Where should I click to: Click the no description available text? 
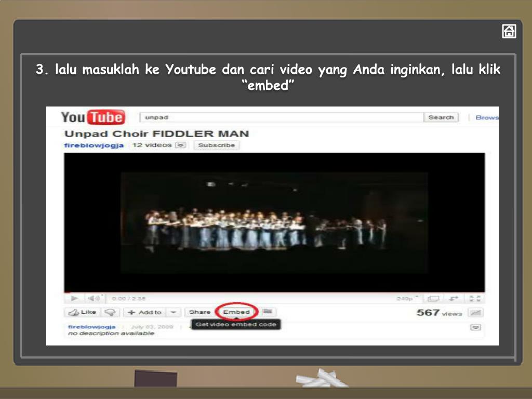click(x=111, y=334)
